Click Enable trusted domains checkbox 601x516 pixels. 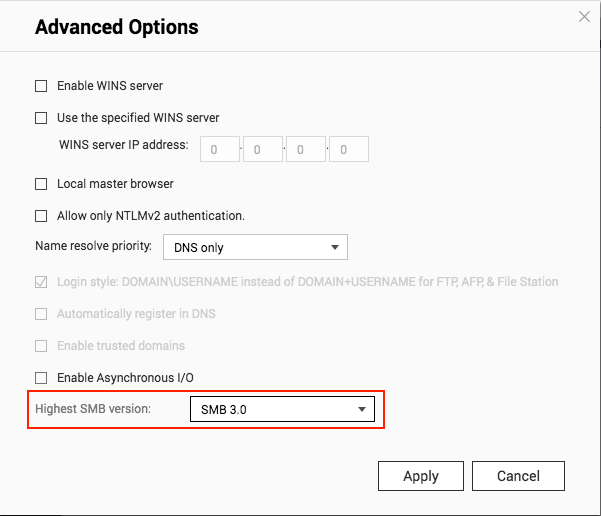[x=41, y=346]
